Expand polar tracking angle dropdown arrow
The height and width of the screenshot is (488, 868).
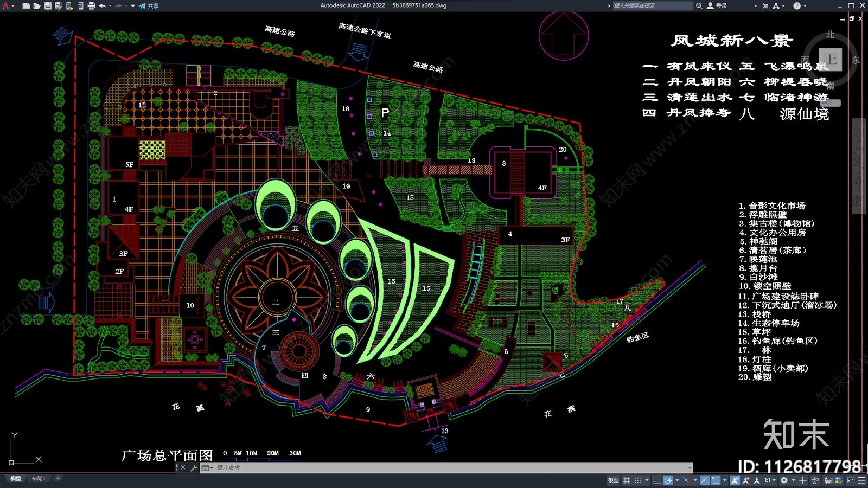[x=677, y=480]
